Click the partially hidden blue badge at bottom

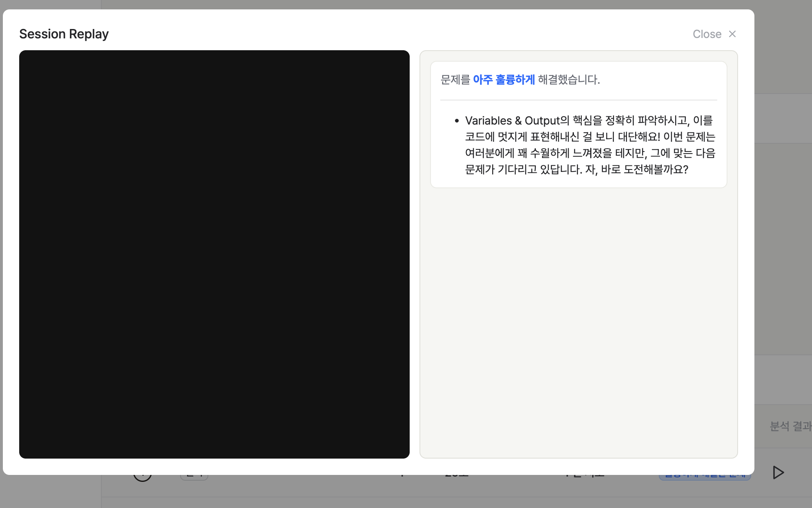(x=705, y=477)
